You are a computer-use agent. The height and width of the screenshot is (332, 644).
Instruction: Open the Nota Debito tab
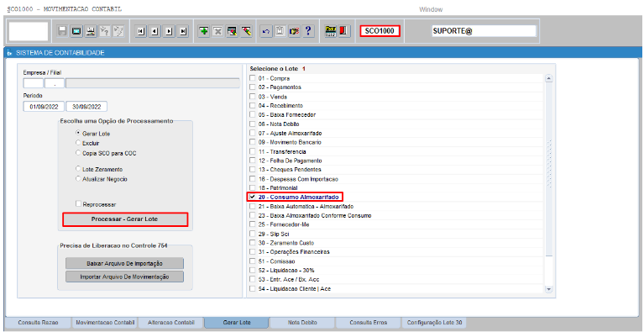pyautogui.click(x=303, y=323)
